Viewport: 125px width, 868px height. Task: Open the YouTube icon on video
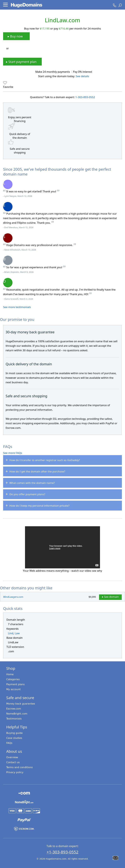tap(97, 565)
